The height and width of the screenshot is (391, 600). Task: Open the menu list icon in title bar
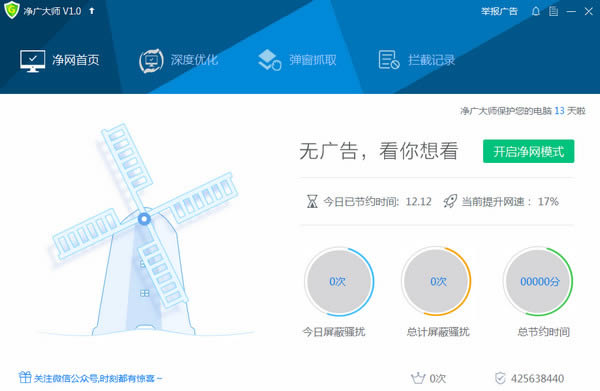pos(553,11)
